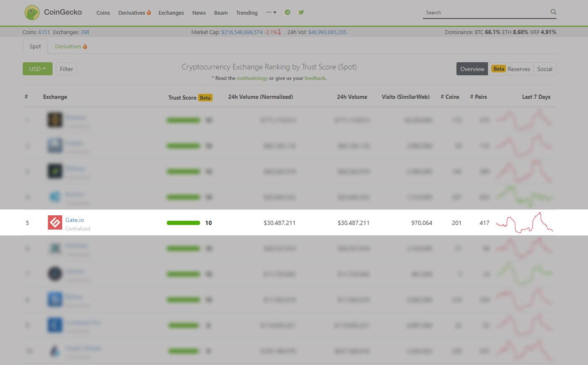Open the USD currency dropdown
The width and height of the screenshot is (588, 365).
pos(37,69)
